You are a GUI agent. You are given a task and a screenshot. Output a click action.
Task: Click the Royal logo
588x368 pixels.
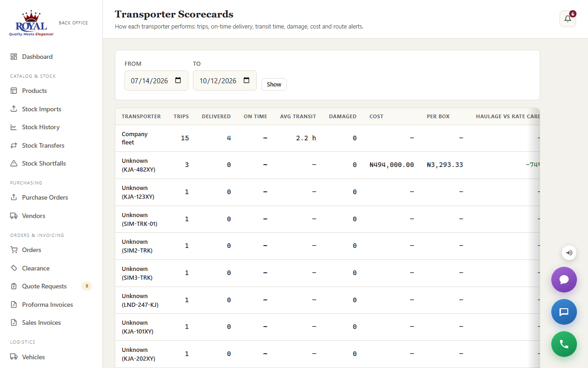(x=31, y=23)
